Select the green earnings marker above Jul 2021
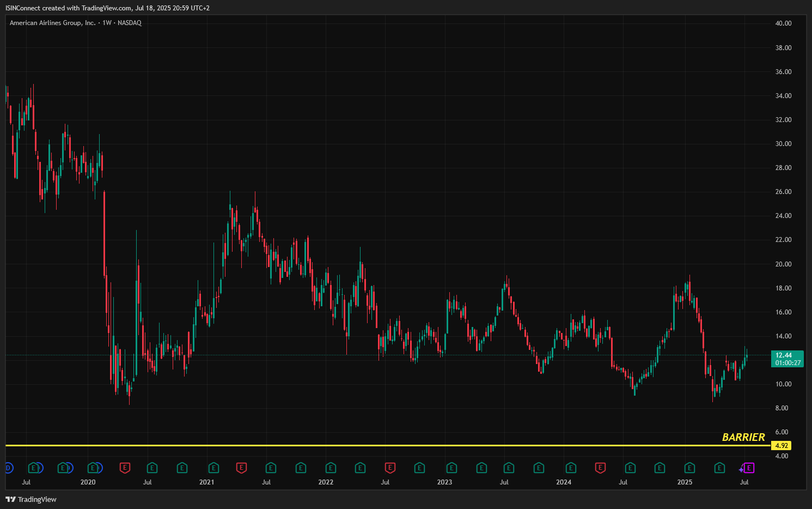The width and height of the screenshot is (812, 509). (x=271, y=468)
